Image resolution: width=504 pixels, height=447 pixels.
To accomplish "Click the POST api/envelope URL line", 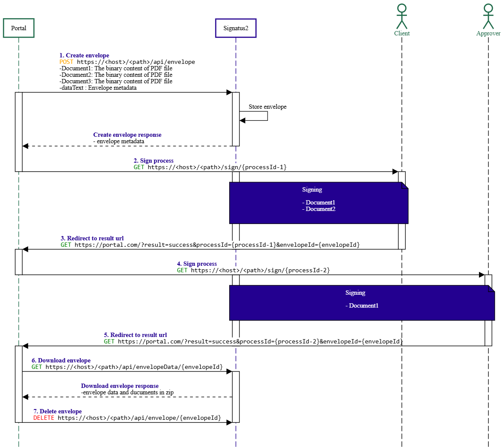I will 127,62.
